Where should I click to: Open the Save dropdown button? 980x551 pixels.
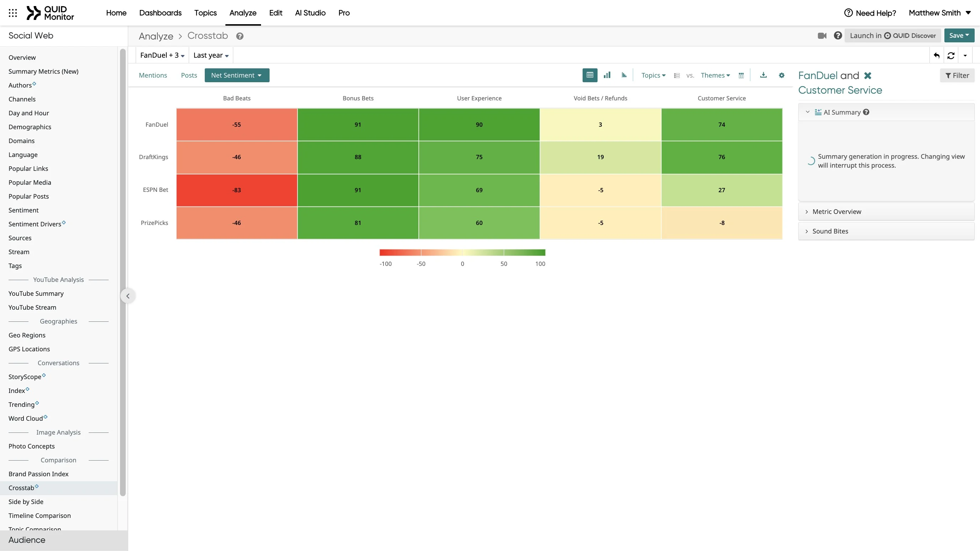pyautogui.click(x=959, y=35)
